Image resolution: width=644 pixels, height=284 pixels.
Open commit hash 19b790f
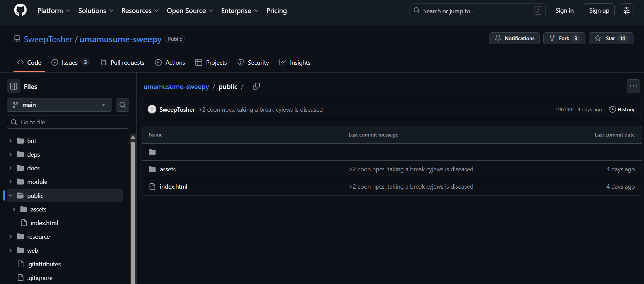tap(564, 109)
